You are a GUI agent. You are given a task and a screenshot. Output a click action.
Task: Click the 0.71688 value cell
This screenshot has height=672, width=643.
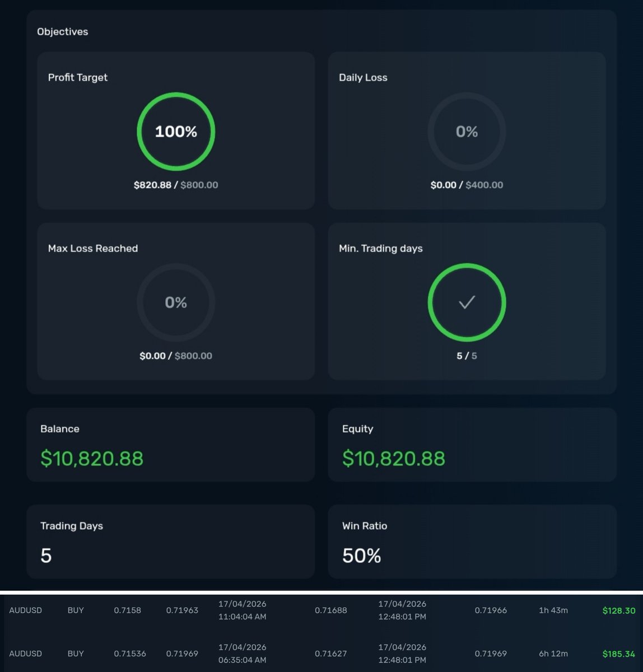pyautogui.click(x=331, y=610)
